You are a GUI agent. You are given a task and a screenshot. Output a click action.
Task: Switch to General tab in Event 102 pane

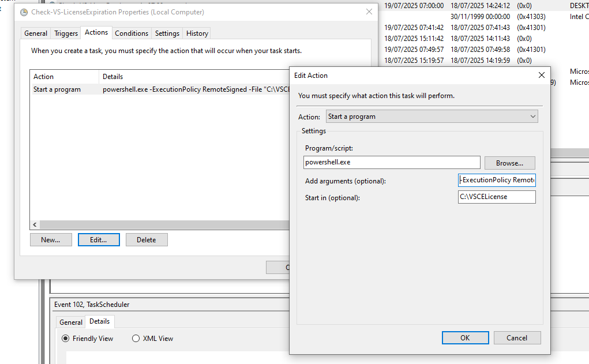pyautogui.click(x=71, y=322)
